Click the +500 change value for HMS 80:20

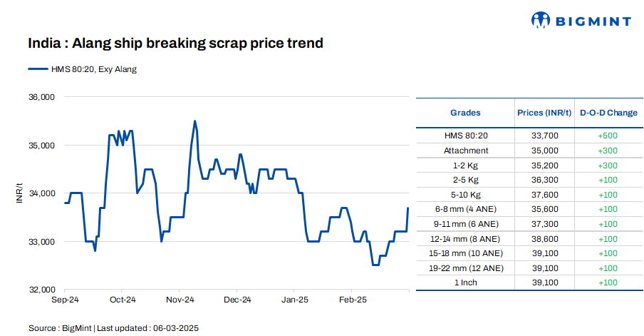click(608, 135)
